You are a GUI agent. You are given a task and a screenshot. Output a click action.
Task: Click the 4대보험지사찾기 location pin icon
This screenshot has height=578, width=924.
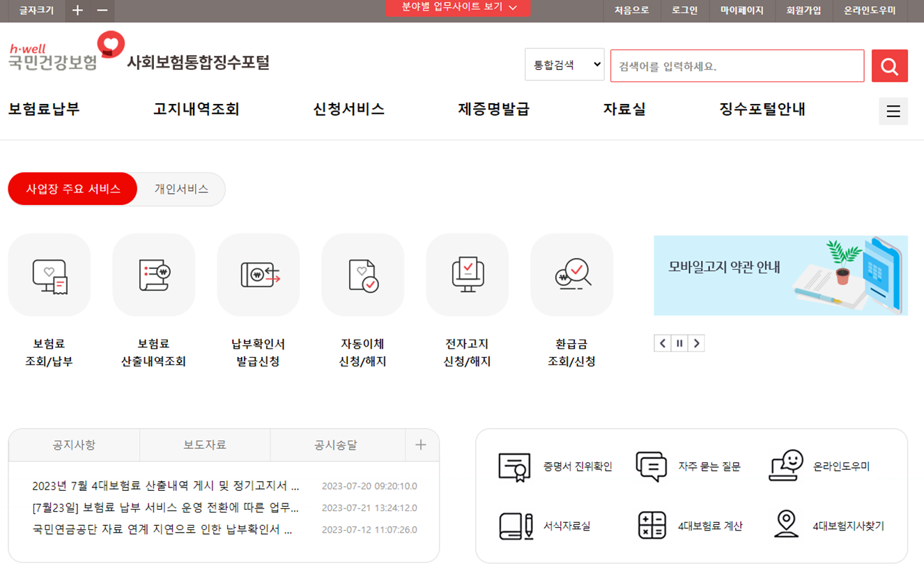tap(787, 524)
